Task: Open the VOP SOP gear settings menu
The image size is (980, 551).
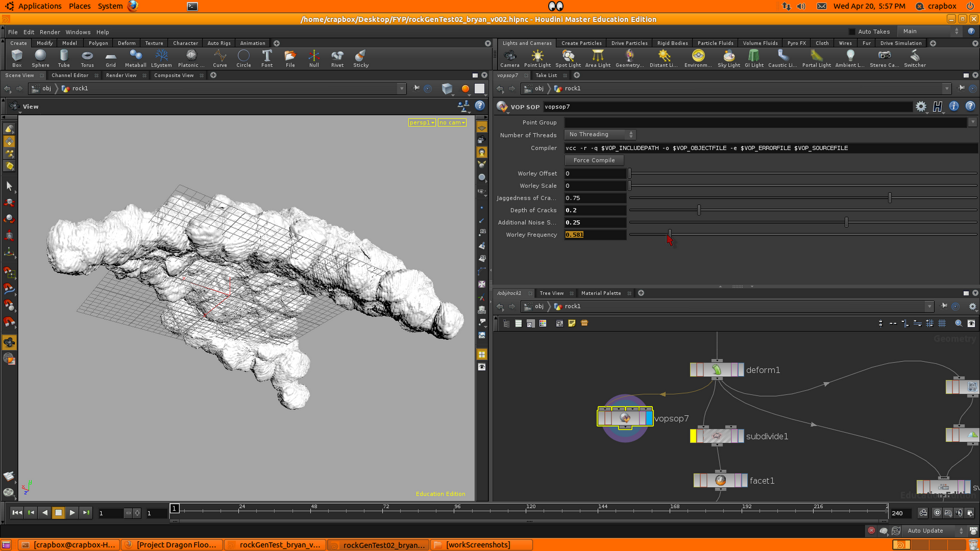Action: (x=921, y=107)
